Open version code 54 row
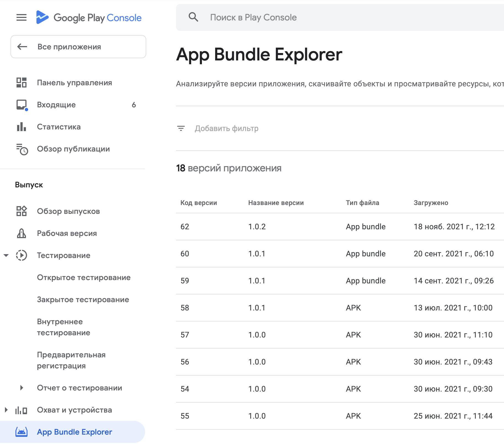The width and height of the screenshot is (504, 444). tap(340, 389)
